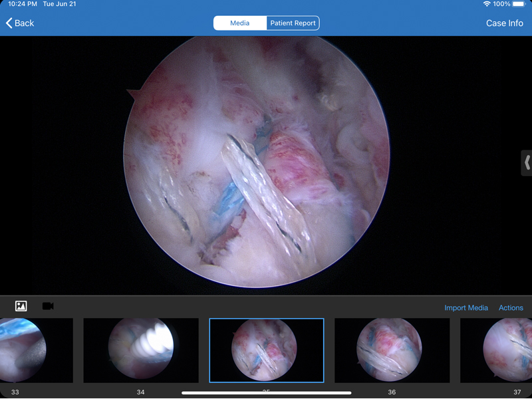Show photos with the image filter icon
Screen dimensions: 532x399
pyautogui.click(x=21, y=306)
